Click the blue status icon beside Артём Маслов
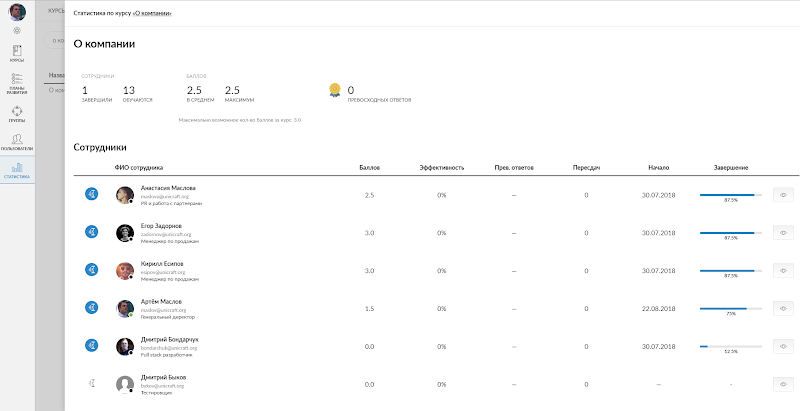 coord(91,308)
